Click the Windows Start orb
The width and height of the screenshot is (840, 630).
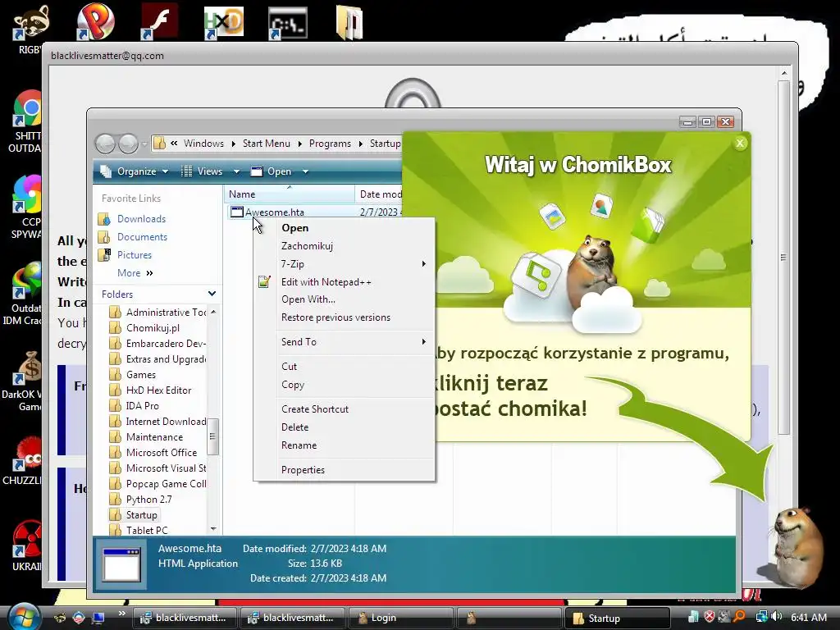coord(25,617)
